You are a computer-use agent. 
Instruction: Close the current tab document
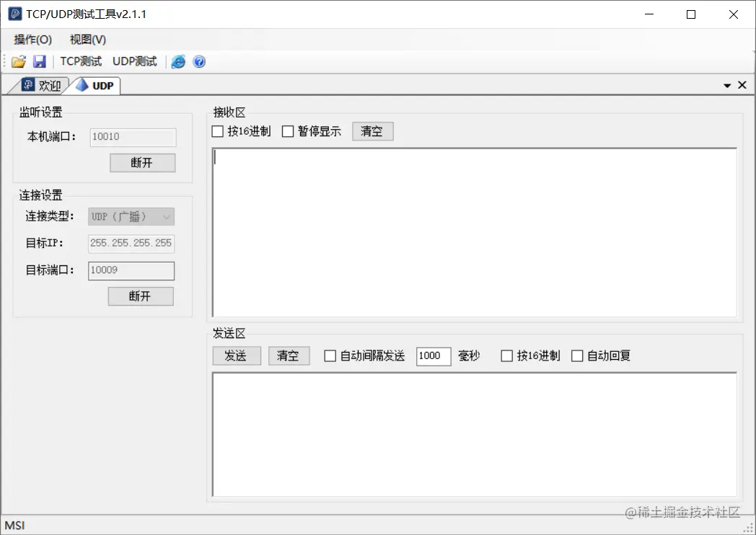pyautogui.click(x=742, y=85)
